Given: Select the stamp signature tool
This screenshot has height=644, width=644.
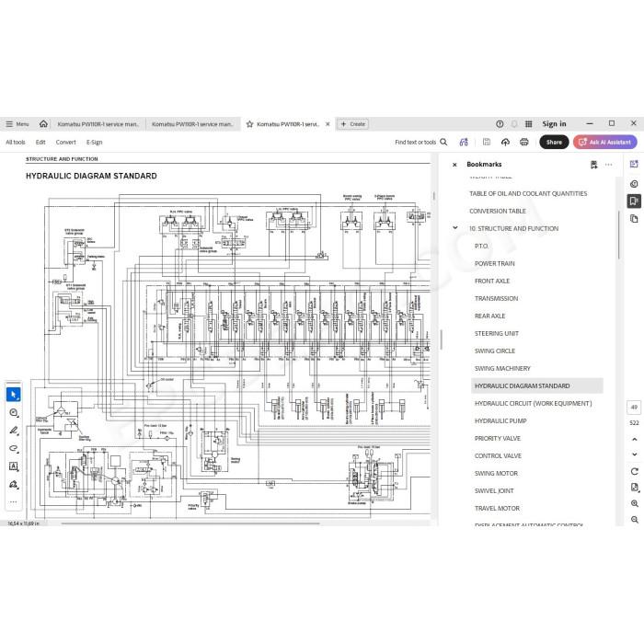Looking at the screenshot, I should tap(14, 485).
